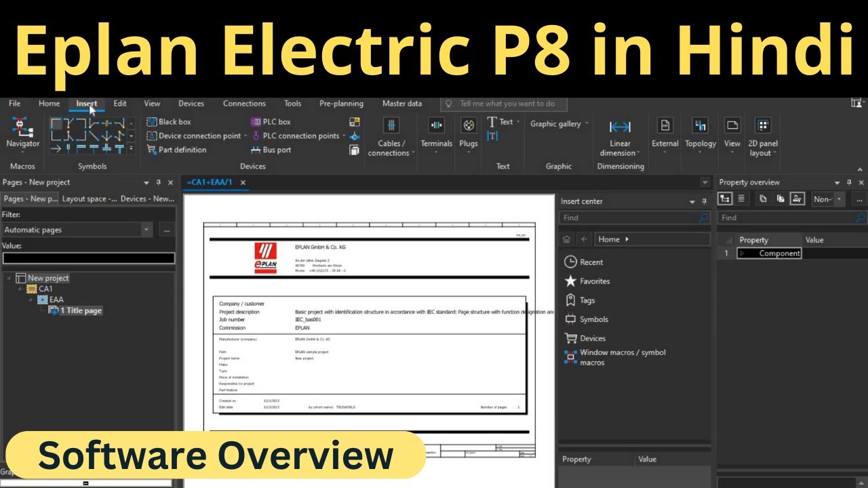Select the Text insert tool

(500, 122)
